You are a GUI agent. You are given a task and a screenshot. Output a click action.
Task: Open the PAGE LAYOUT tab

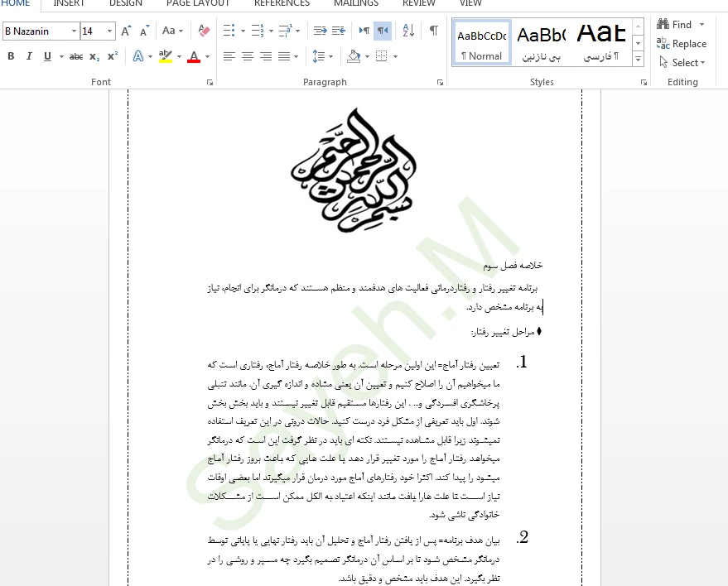click(198, 3)
